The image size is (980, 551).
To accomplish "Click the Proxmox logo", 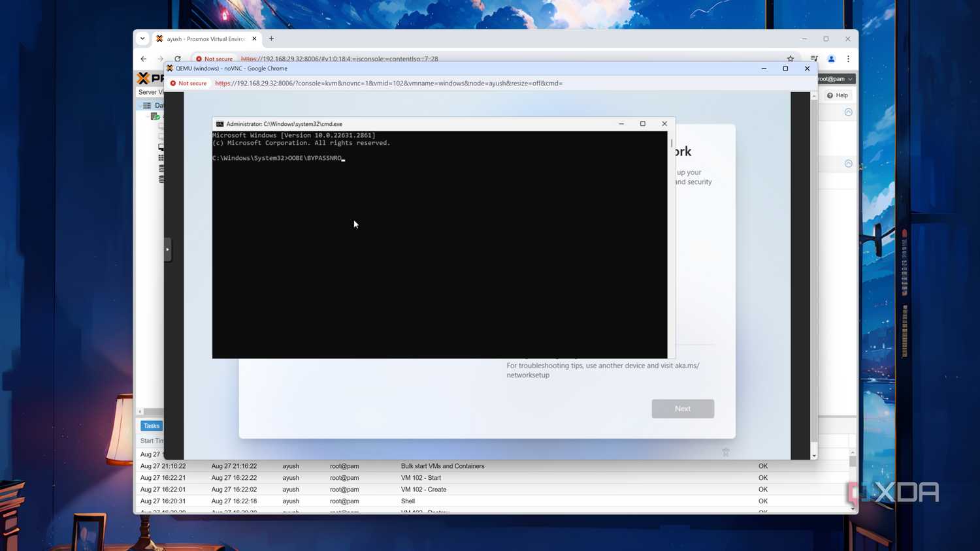I will tap(150, 78).
